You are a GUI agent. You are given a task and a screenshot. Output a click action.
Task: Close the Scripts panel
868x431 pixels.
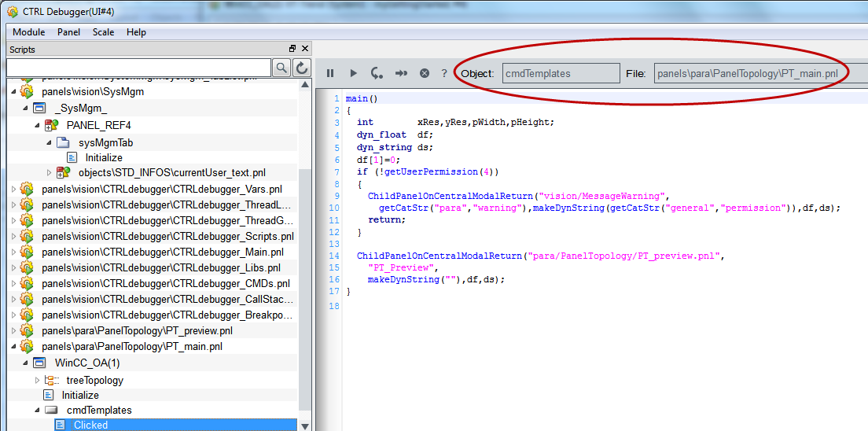pyautogui.click(x=304, y=49)
